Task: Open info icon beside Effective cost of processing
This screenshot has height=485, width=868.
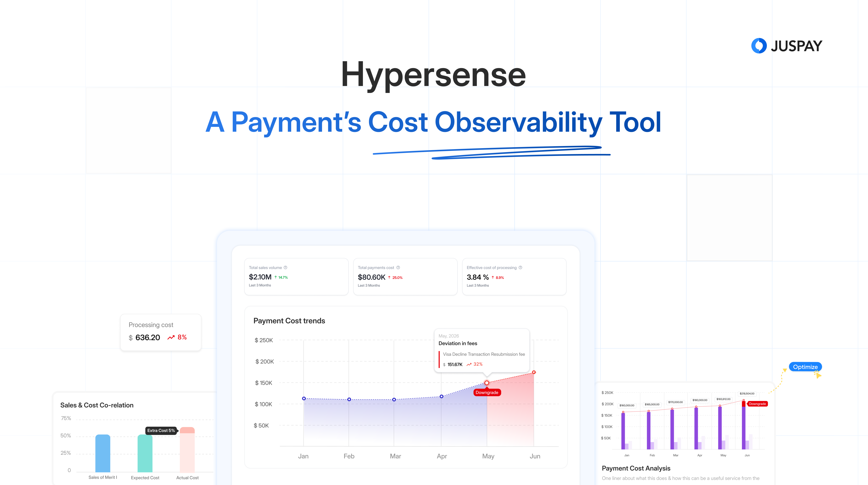Action: pyautogui.click(x=520, y=267)
